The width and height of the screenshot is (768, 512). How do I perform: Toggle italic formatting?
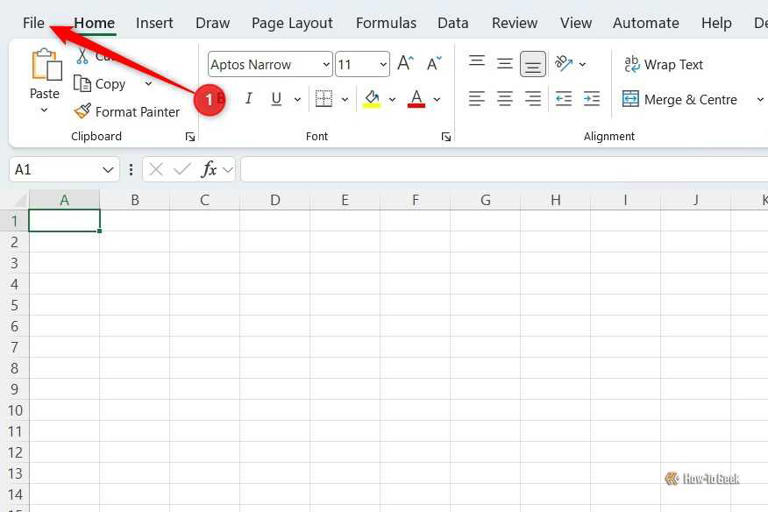pyautogui.click(x=248, y=99)
